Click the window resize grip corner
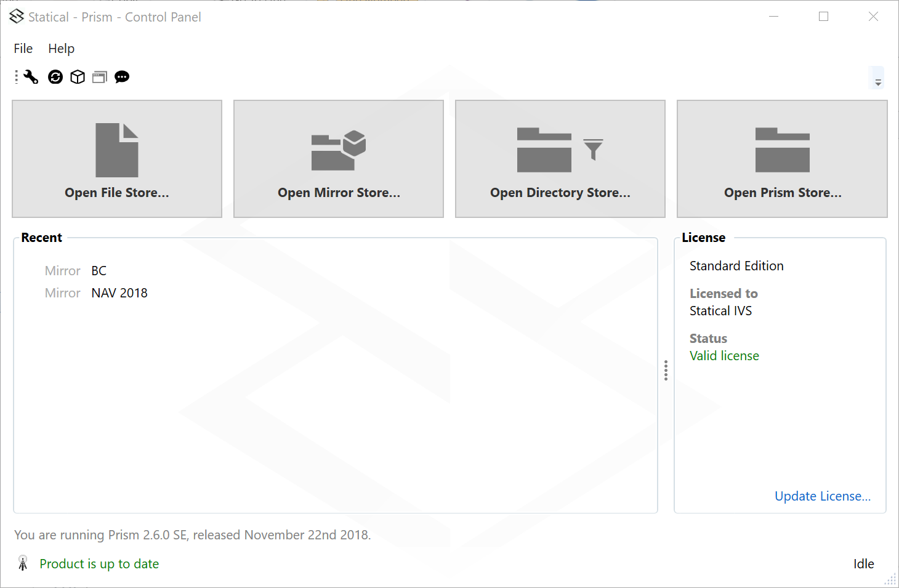Image resolution: width=899 pixels, height=588 pixels. pos(891,579)
